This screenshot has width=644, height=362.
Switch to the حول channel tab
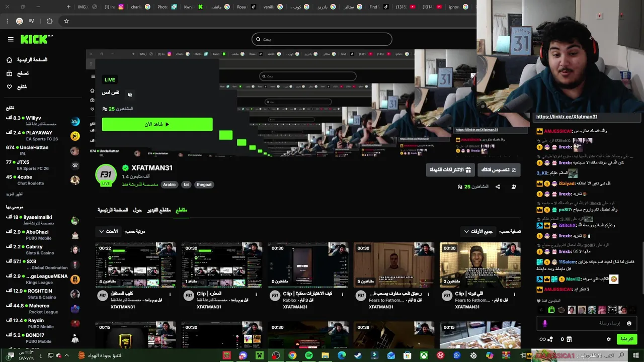coord(137,210)
